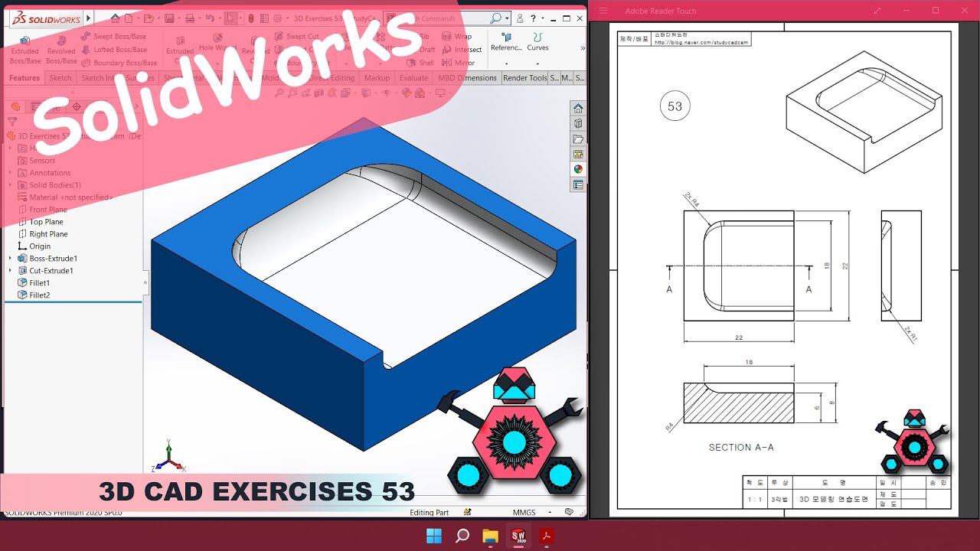980x551 pixels.
Task: Expand the Boss-Extrude1 feature node
Action: click(x=11, y=259)
